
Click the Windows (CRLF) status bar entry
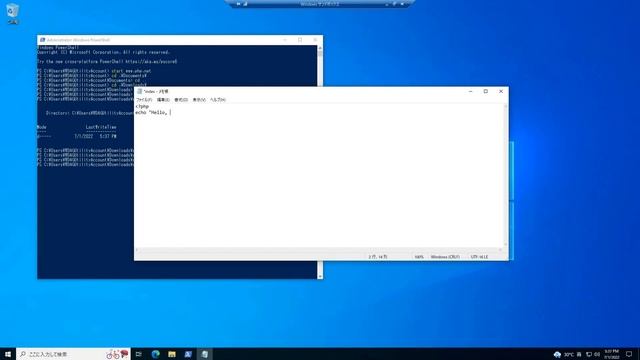[x=445, y=257]
